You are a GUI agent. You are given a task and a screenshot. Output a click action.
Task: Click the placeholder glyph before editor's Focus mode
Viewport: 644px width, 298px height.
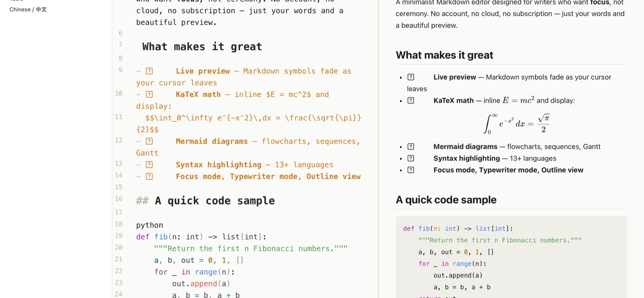tap(149, 176)
